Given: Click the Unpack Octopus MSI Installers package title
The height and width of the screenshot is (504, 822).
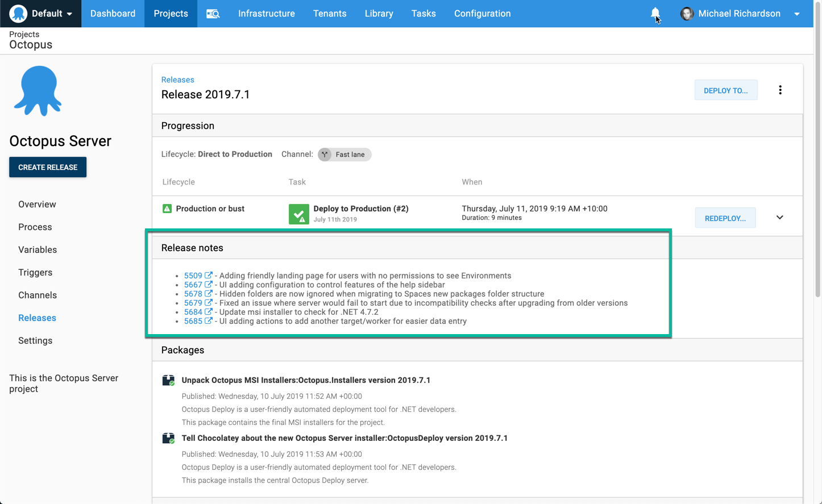Looking at the screenshot, I should 306,380.
